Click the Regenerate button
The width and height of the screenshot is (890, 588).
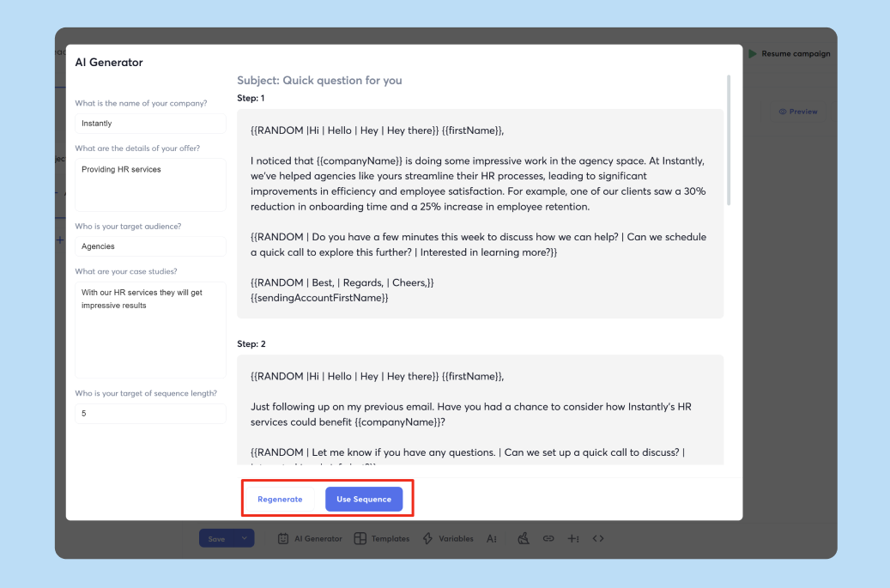280,499
